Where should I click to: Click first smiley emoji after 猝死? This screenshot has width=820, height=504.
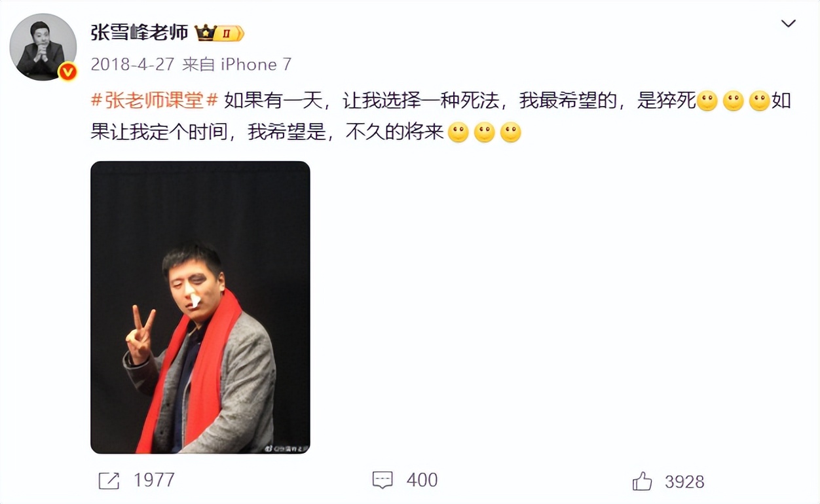(x=707, y=101)
